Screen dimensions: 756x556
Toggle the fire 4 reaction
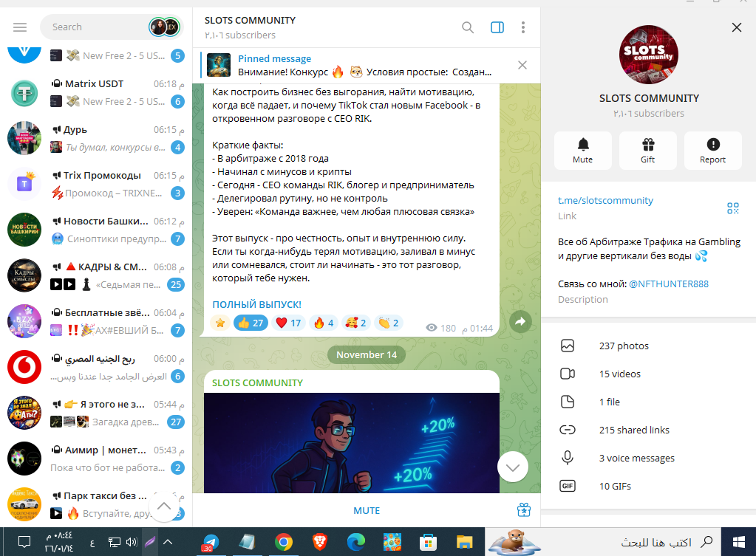tap(324, 323)
